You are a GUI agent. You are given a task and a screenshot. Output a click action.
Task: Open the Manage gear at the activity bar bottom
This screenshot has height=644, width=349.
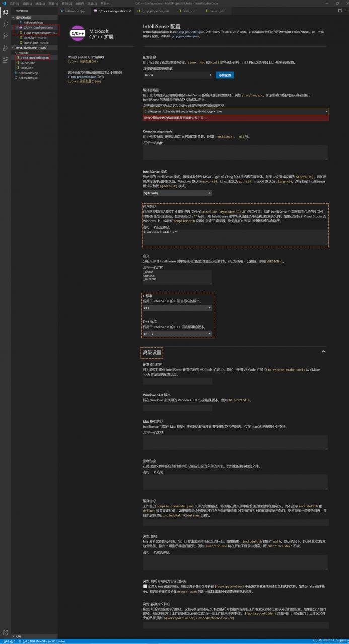click(x=5, y=632)
